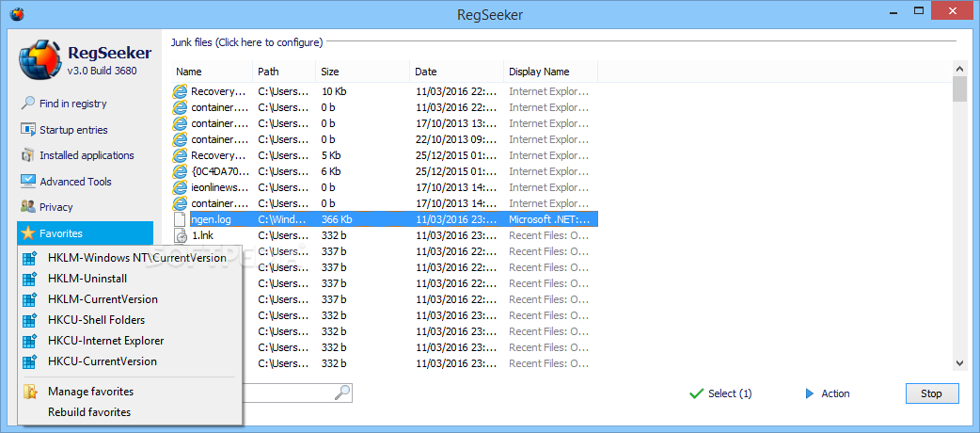Sort list by Name column header

tap(212, 72)
